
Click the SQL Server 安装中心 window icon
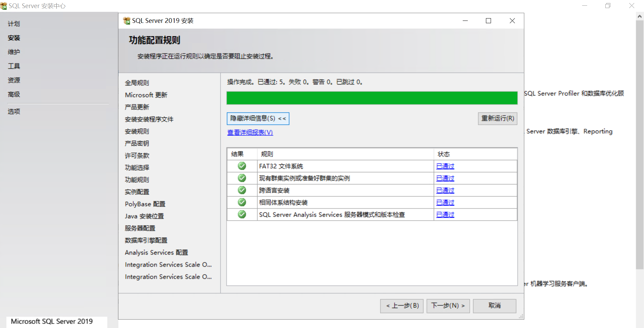point(3,6)
